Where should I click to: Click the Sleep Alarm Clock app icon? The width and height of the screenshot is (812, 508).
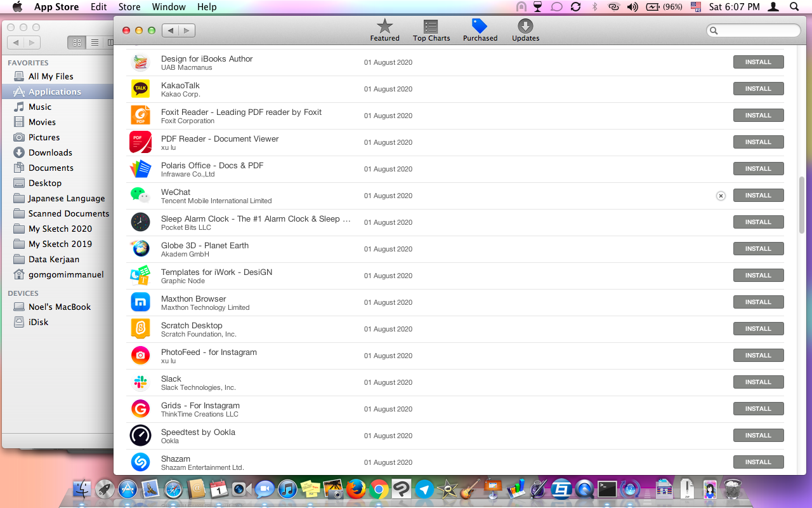pyautogui.click(x=140, y=222)
